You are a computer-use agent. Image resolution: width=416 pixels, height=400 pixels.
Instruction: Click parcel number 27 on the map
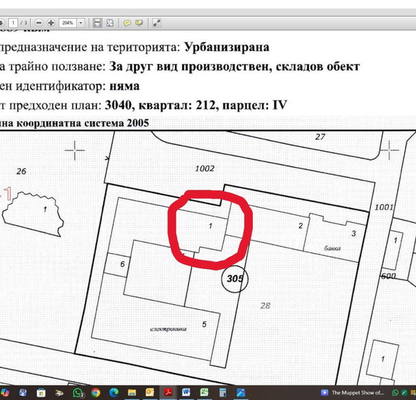[320, 137]
